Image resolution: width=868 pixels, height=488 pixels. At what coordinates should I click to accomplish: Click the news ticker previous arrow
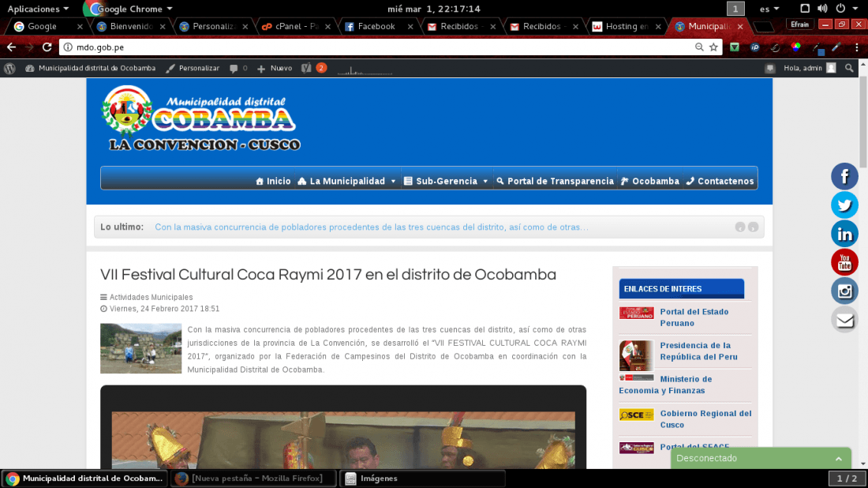(x=740, y=227)
